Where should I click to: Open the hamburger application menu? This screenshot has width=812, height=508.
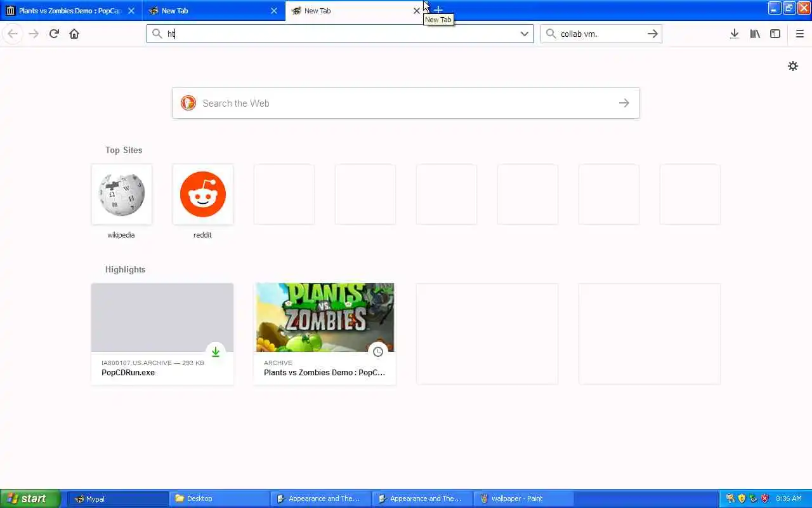[x=800, y=34]
